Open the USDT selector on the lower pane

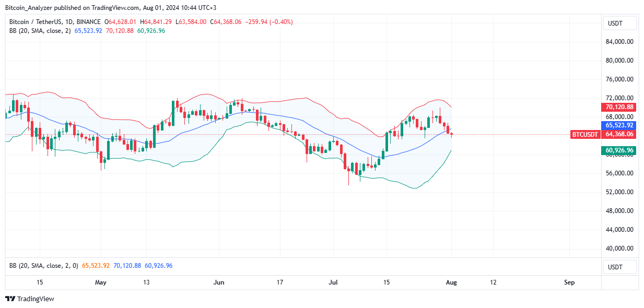(x=619, y=267)
